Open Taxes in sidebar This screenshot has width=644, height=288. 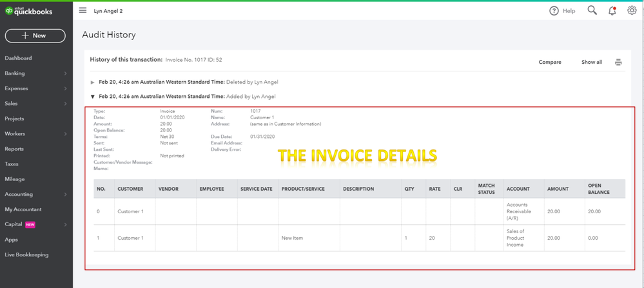click(x=12, y=164)
